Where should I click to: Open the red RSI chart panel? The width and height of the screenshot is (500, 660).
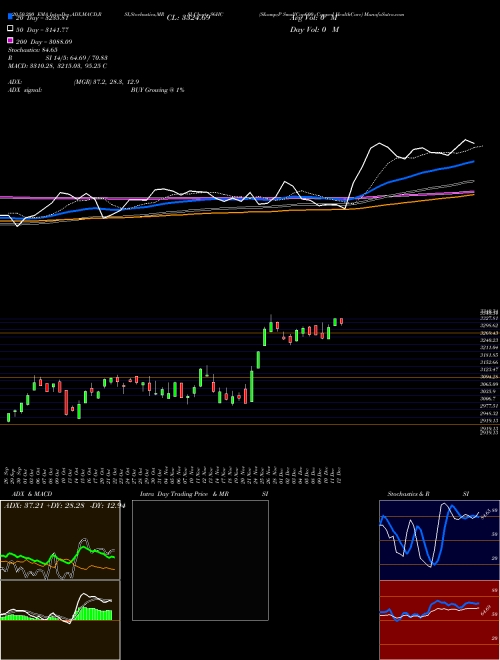point(439,620)
